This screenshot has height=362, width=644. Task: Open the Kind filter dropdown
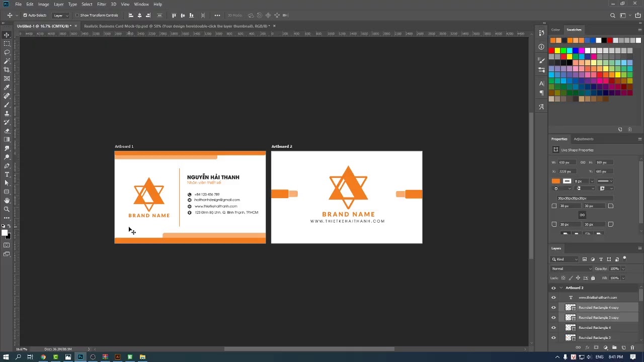[565, 259]
